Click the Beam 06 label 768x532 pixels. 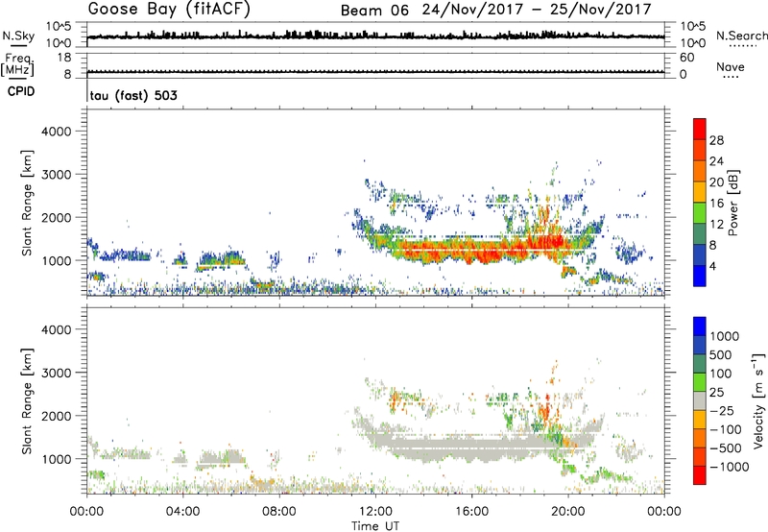coord(374,10)
